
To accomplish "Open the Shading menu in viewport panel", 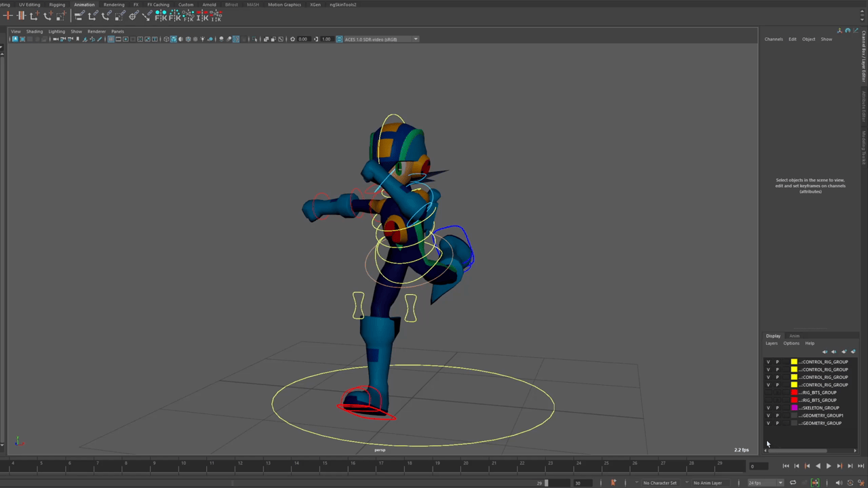I will click(x=34, y=31).
